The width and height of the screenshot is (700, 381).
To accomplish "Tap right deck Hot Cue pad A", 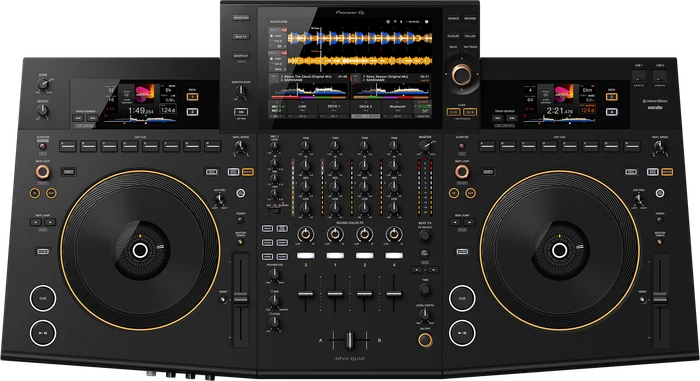I will 487,146.
